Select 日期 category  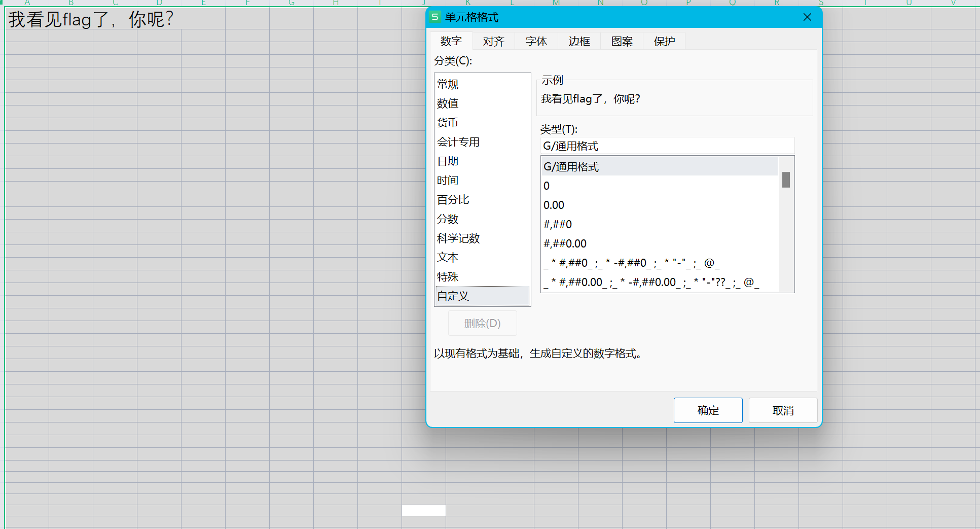pyautogui.click(x=482, y=161)
